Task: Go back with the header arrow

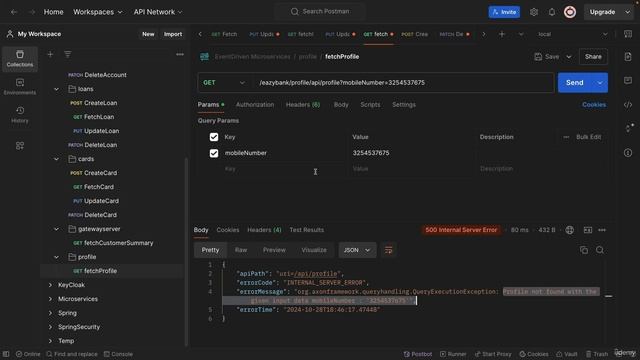Action: (x=14, y=12)
